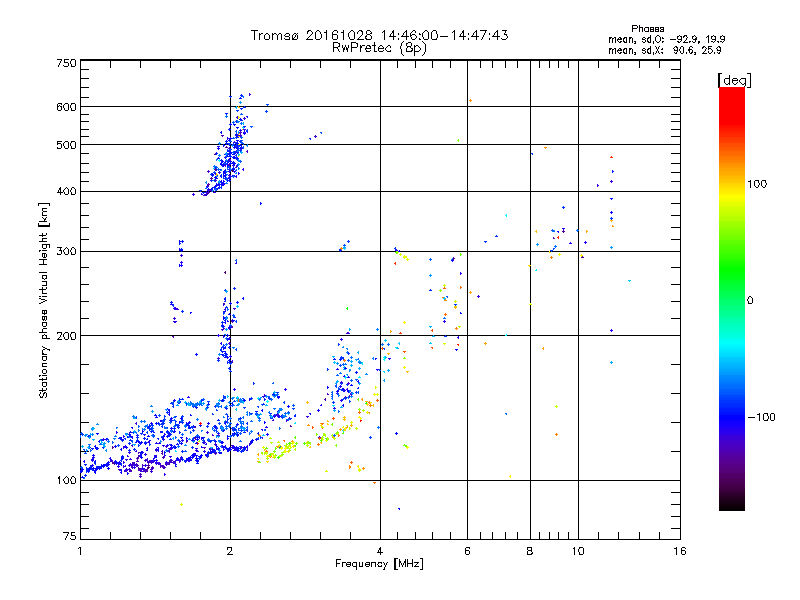Click the y-axis tick label '75'
This screenshot has width=800, height=600.
pyautogui.click(x=70, y=536)
